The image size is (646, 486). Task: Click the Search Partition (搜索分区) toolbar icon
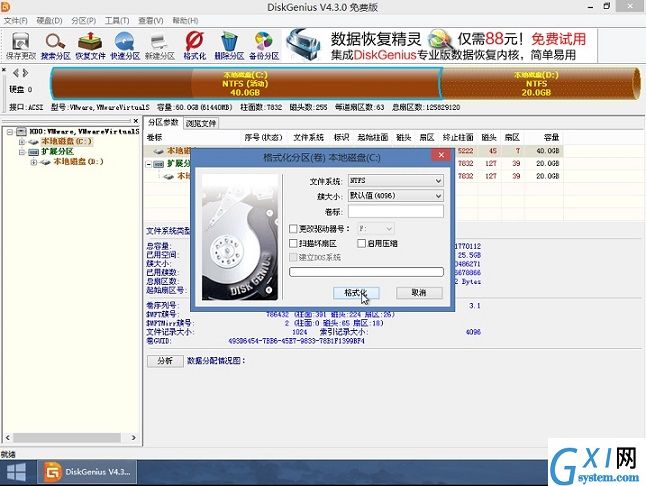tap(56, 45)
